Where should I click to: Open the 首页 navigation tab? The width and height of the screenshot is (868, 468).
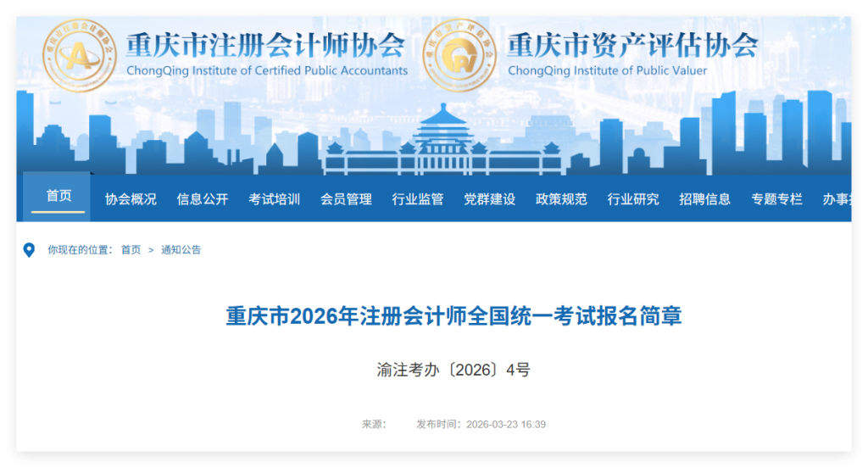pyautogui.click(x=58, y=198)
